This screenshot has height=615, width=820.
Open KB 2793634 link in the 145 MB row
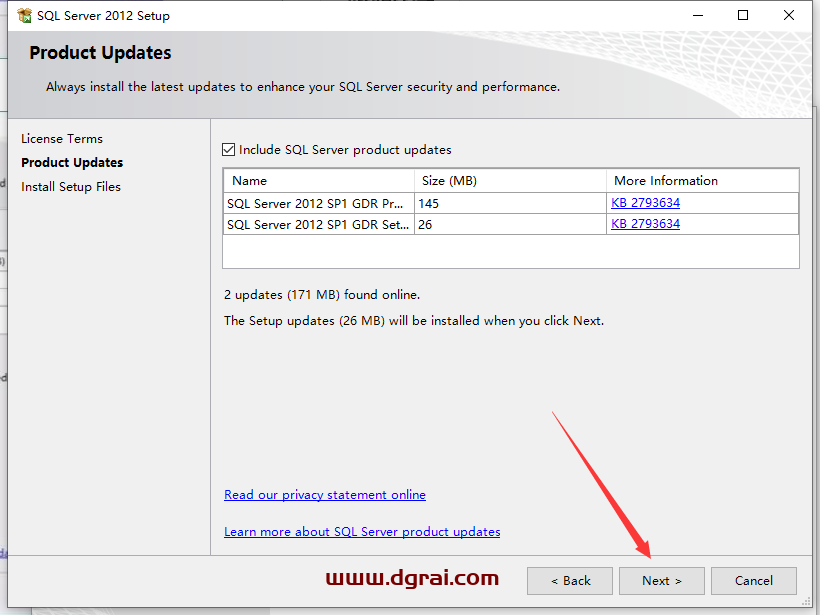tap(645, 203)
